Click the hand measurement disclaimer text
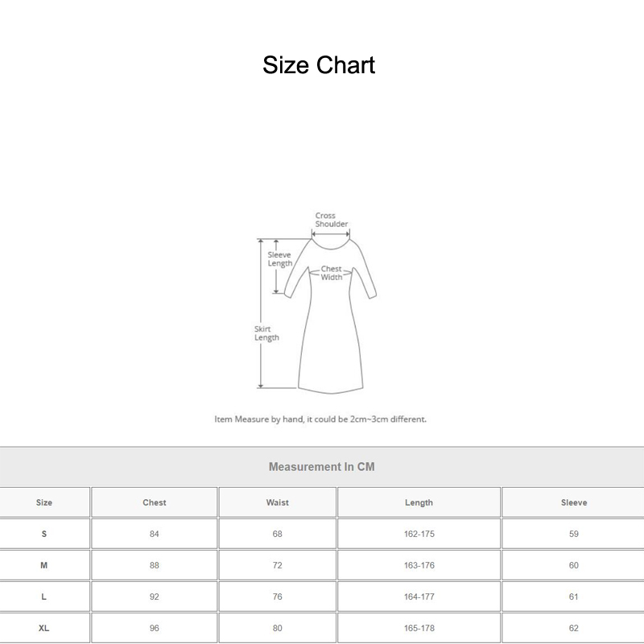 tap(322, 418)
